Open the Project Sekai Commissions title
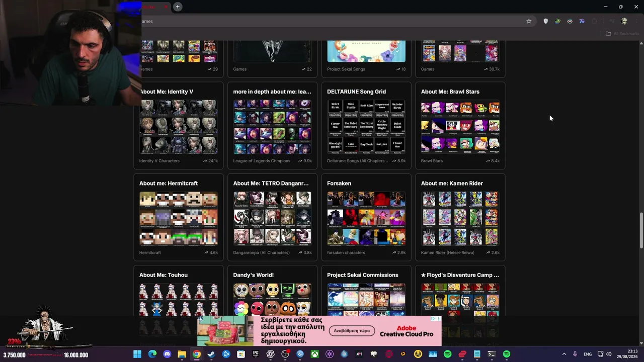The image size is (644, 362). point(363,275)
